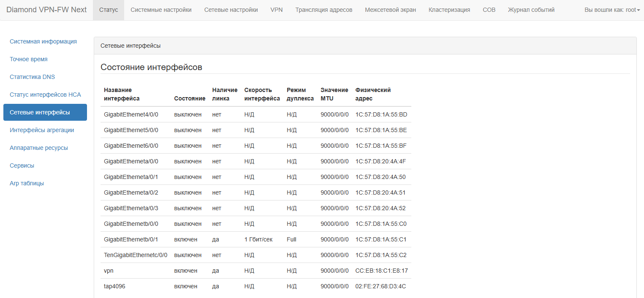The height and width of the screenshot is (298, 644).
Task: Go to Межсетевой экран section
Action: [390, 10]
